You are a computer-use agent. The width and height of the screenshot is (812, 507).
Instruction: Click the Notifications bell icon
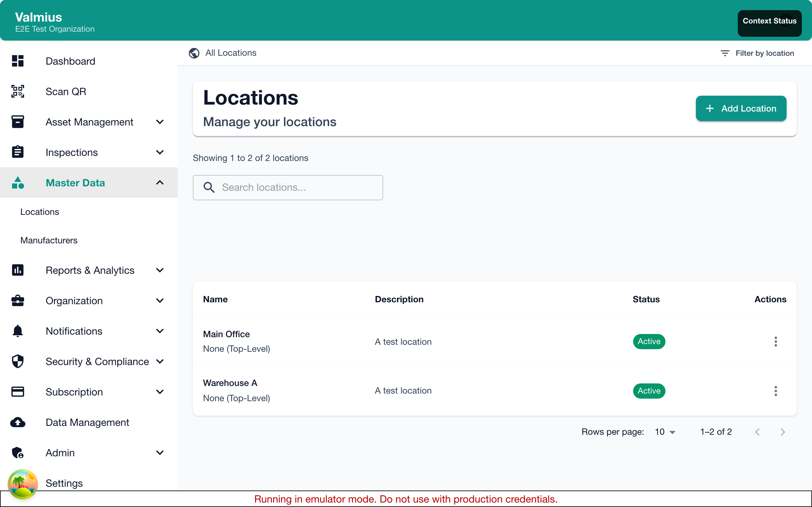[x=17, y=331]
